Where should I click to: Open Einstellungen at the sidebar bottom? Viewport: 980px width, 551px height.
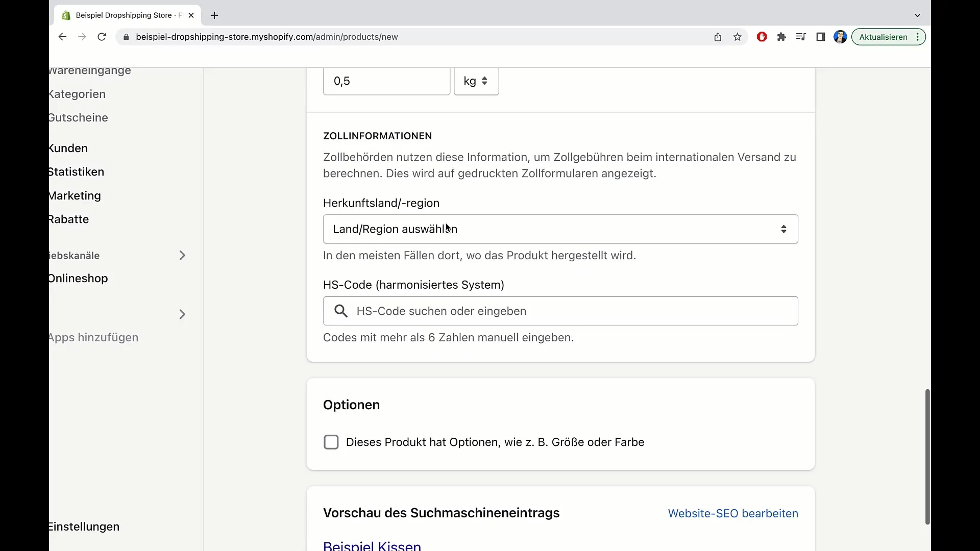84,527
